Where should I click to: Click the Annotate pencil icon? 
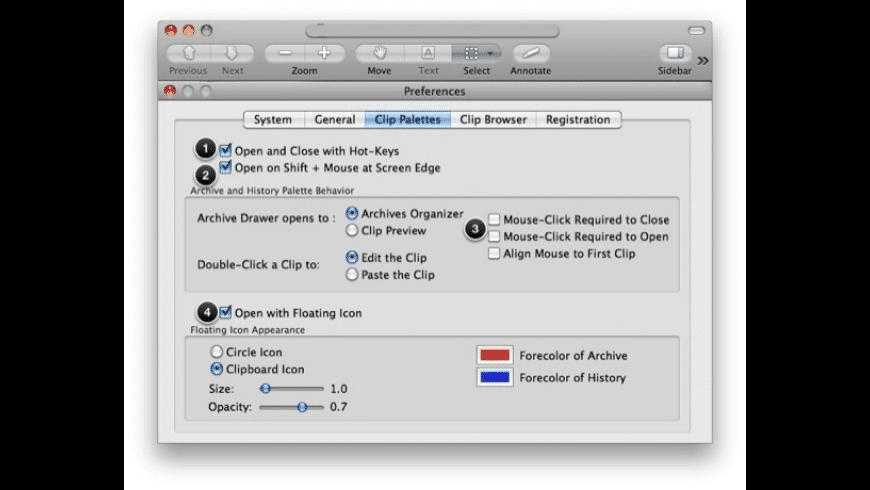tap(531, 53)
